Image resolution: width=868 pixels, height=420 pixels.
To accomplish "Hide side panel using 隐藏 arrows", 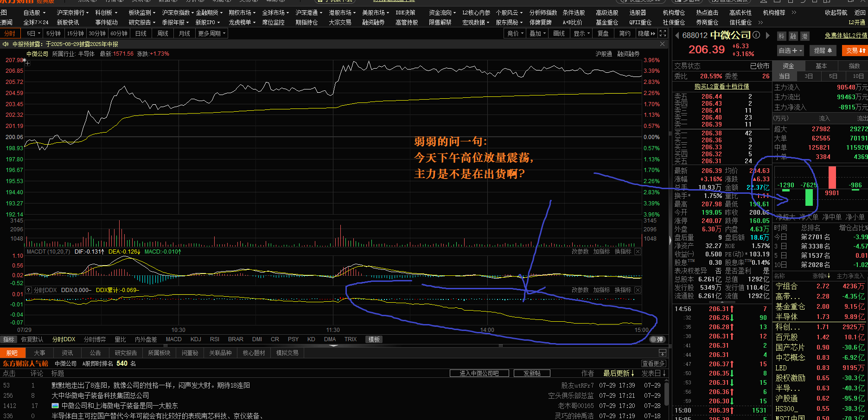I will (x=647, y=33).
